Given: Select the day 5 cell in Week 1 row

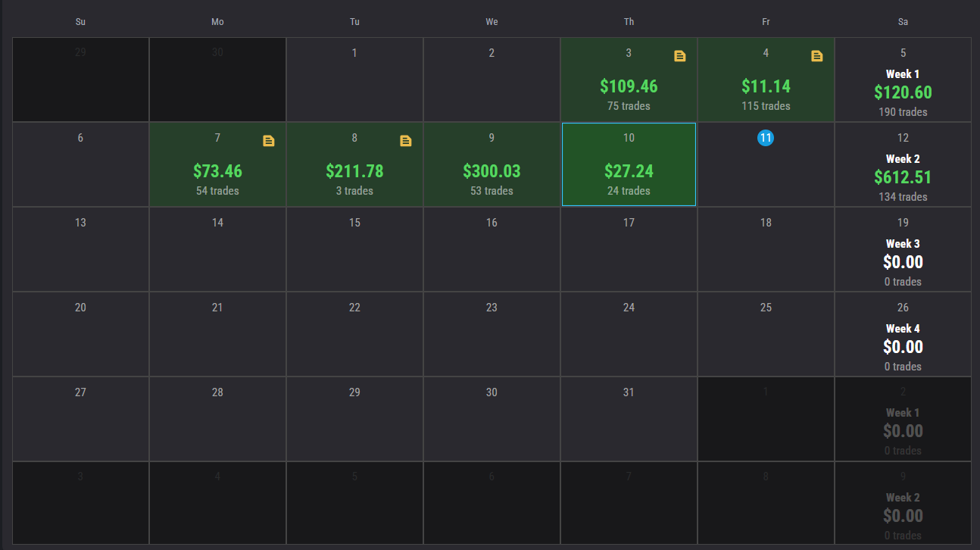Looking at the screenshot, I should coord(903,52).
